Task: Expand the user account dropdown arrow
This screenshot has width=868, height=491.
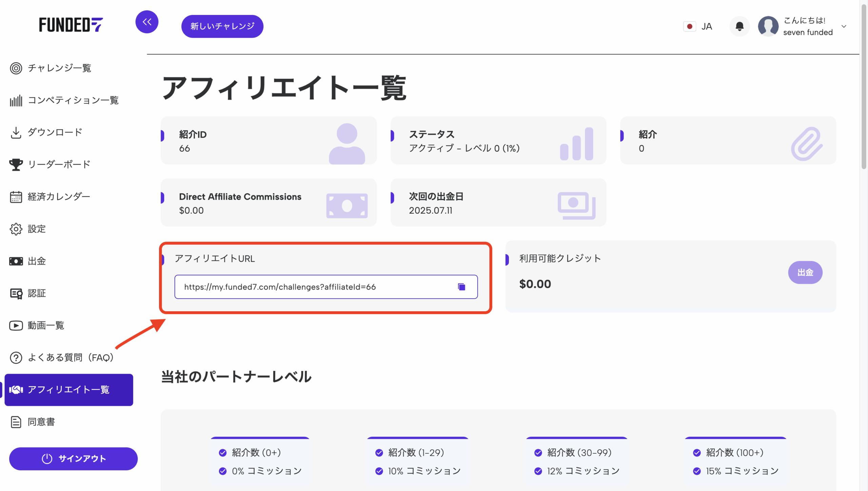Action: (844, 26)
